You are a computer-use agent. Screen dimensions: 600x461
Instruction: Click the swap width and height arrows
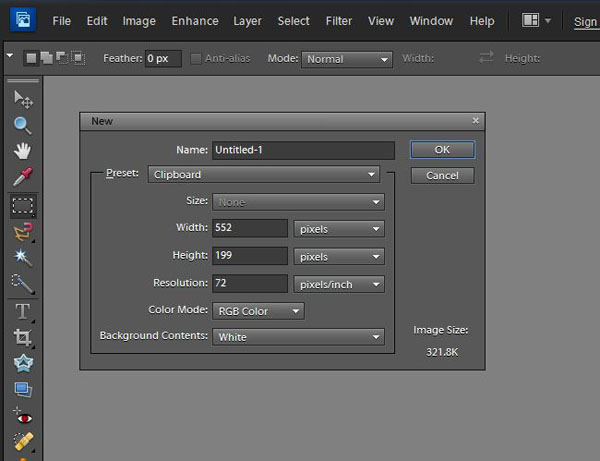[486, 58]
